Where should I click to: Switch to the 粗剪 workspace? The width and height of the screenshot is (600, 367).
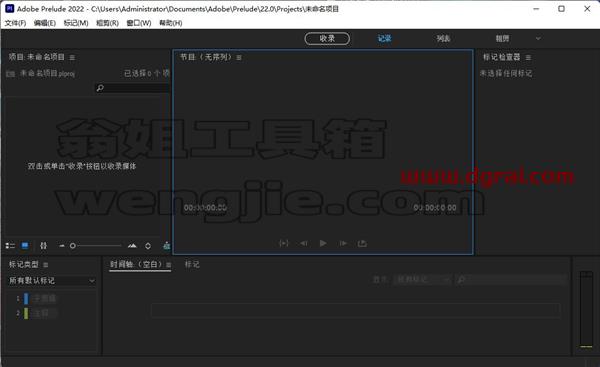[502, 39]
